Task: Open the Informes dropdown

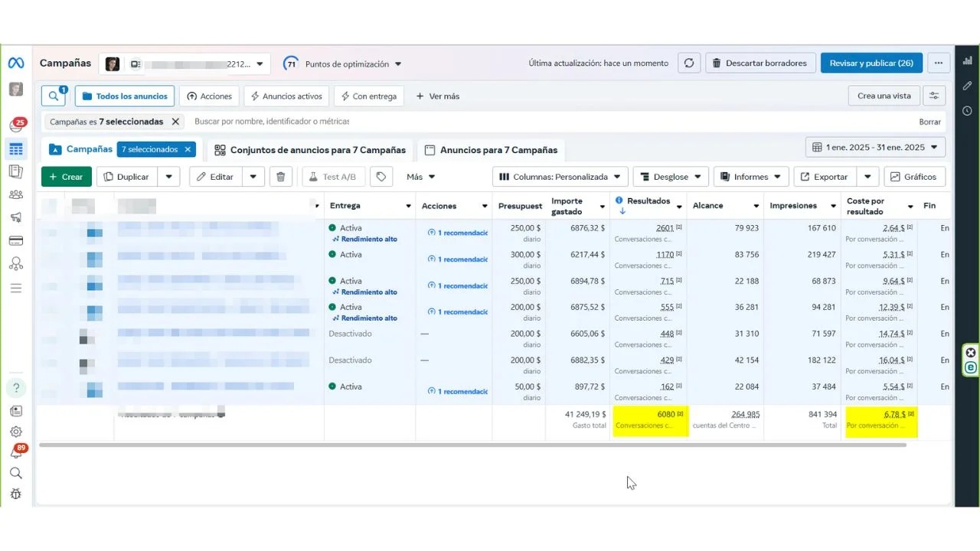Action: point(751,177)
